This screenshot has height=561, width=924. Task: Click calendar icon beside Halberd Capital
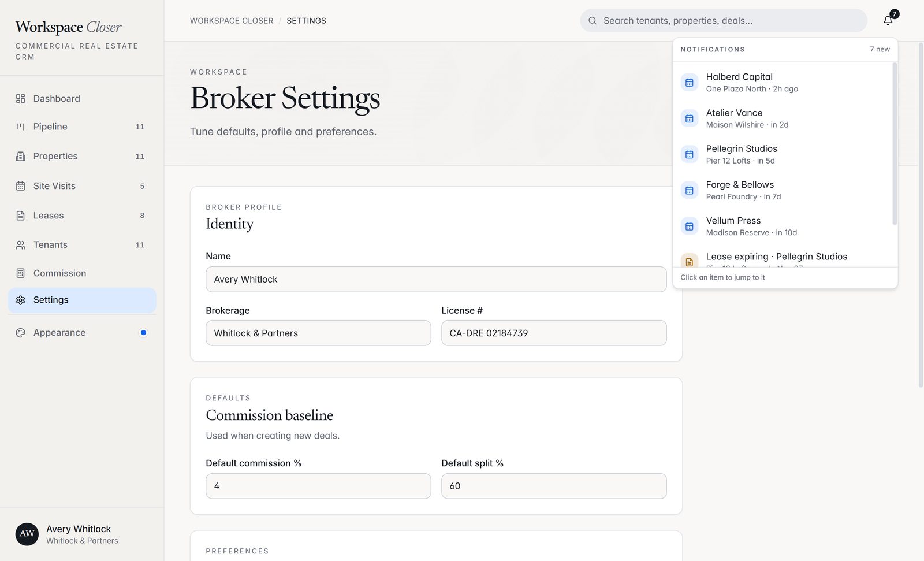[690, 83]
